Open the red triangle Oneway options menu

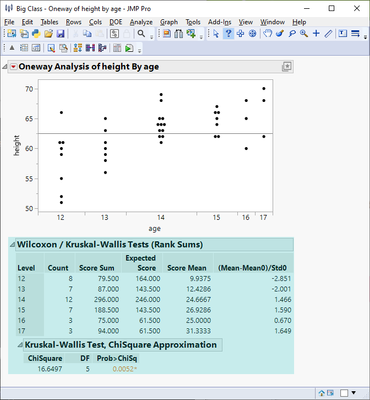[13, 67]
